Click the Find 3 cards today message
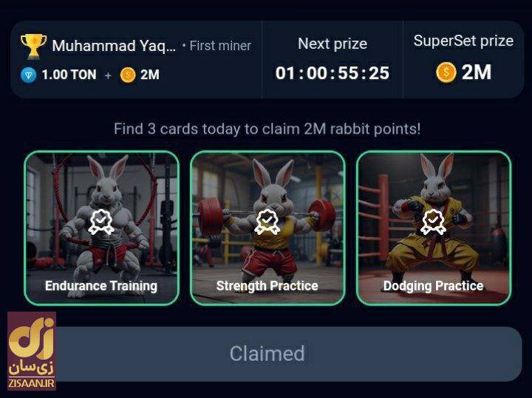The width and height of the screenshot is (532, 398). [x=267, y=129]
